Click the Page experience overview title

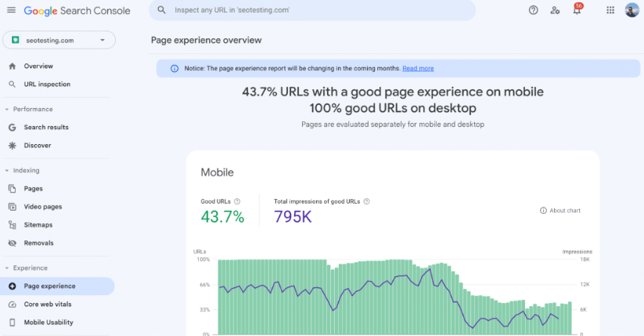pos(206,40)
